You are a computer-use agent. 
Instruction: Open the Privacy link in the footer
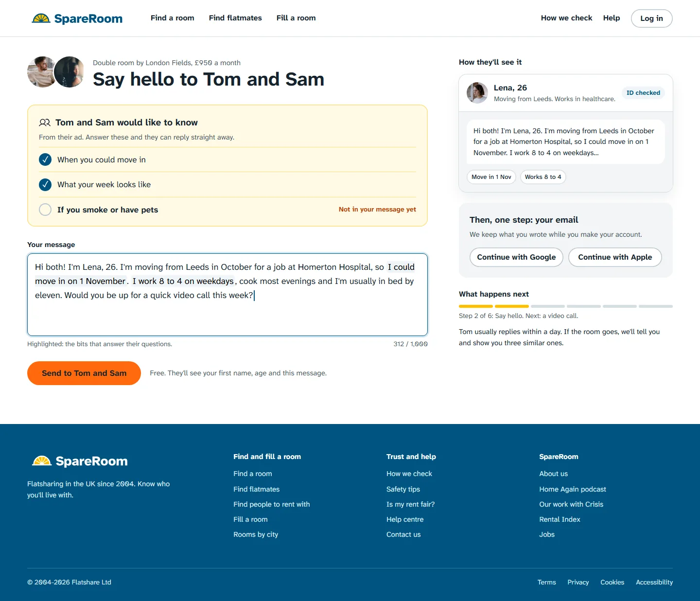[578, 582]
